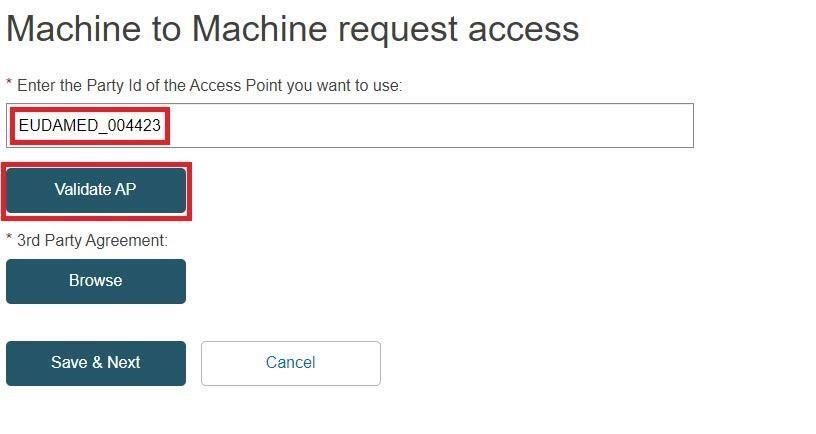Cancel the access request form
The height and width of the screenshot is (434, 816).
click(290, 363)
